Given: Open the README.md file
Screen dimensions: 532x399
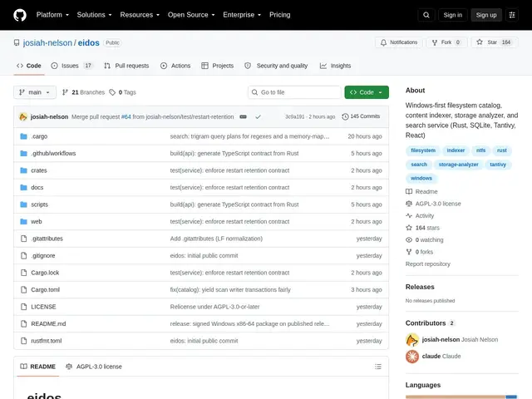Looking at the screenshot, I should pyautogui.click(x=48, y=323).
